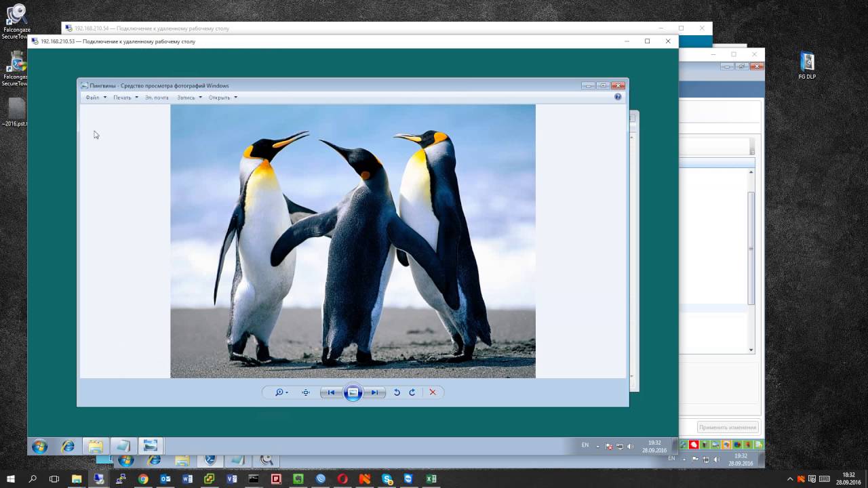Select the Photo Viewer button on remote taskbar
This screenshot has height=488, width=868.
tap(151, 446)
